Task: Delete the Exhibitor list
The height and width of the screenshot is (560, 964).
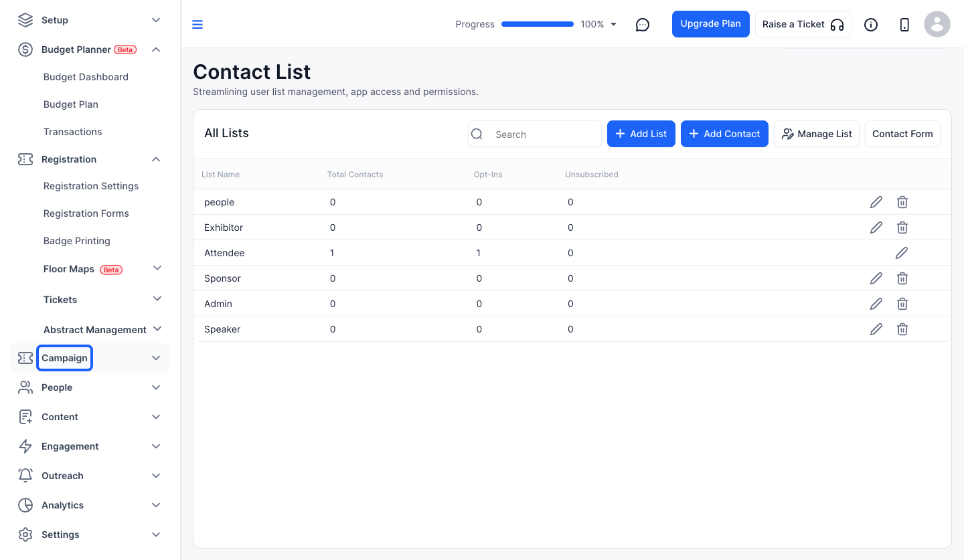Action: [x=902, y=227]
